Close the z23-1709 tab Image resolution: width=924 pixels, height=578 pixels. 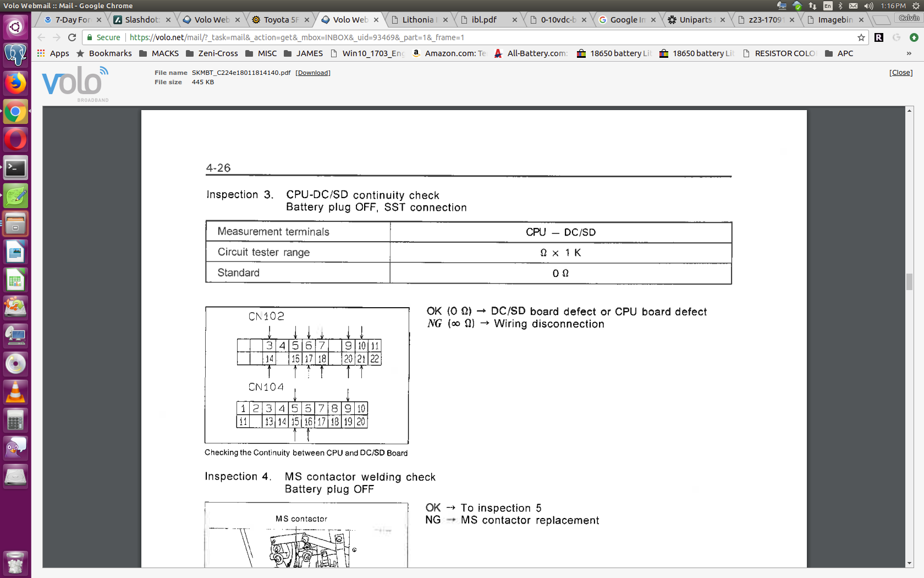pyautogui.click(x=792, y=20)
